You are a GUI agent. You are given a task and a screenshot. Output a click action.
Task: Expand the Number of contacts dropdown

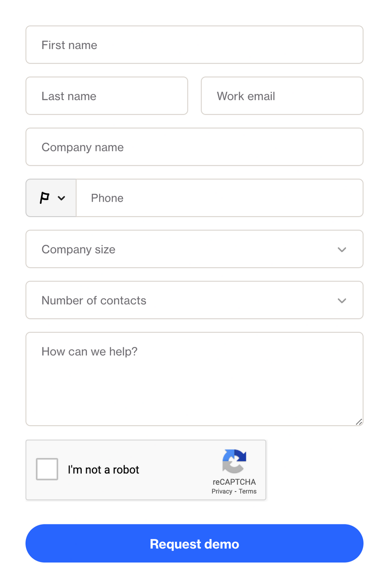[x=194, y=300]
